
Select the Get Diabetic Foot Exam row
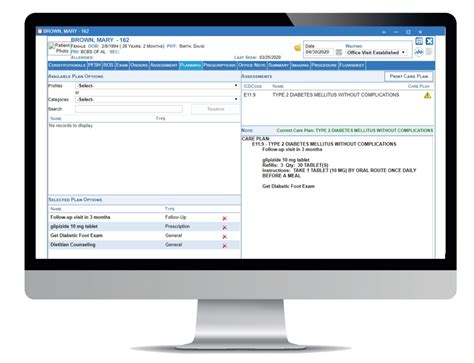(144, 236)
